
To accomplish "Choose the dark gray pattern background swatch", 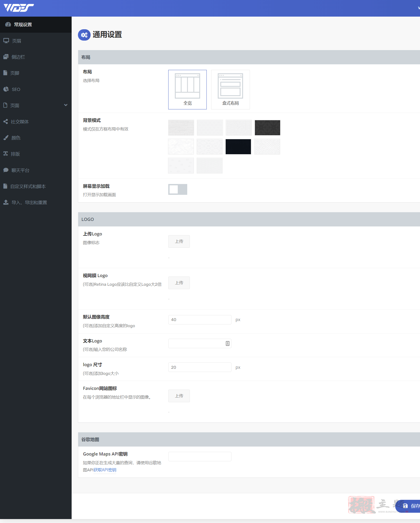I will [x=267, y=128].
